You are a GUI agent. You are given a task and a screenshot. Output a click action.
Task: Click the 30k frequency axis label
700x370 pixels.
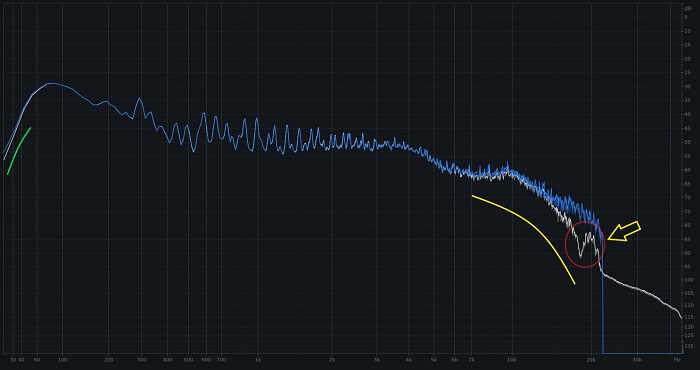[637, 360]
